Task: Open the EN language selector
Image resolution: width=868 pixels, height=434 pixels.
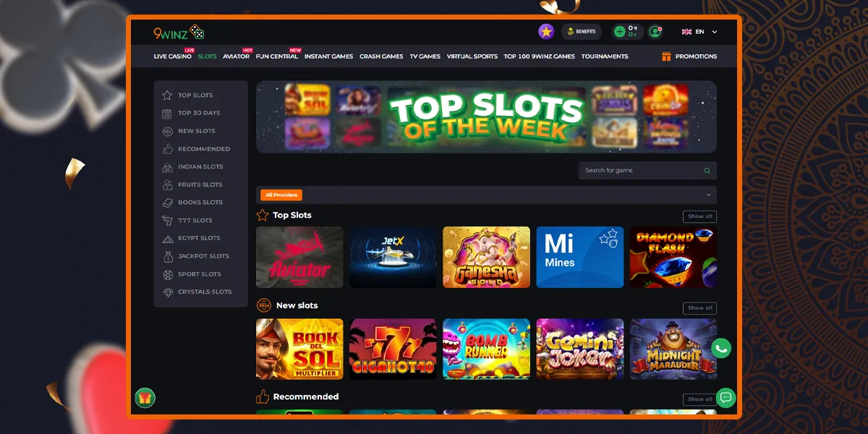Action: tap(699, 32)
